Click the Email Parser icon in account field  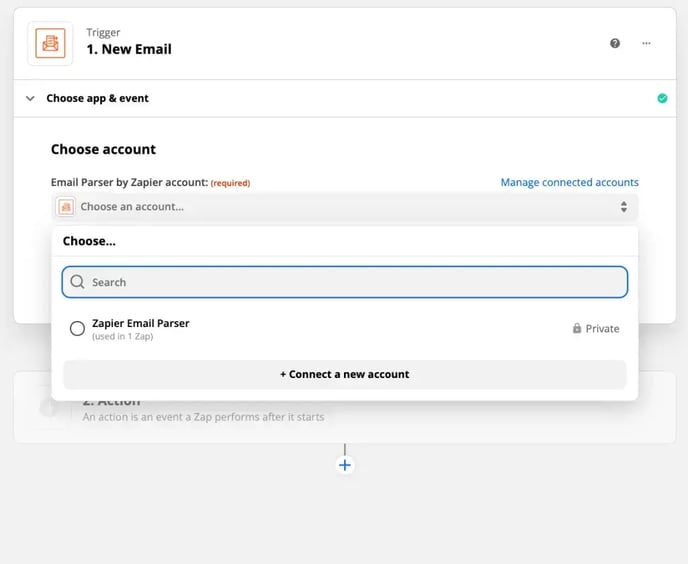pos(66,207)
